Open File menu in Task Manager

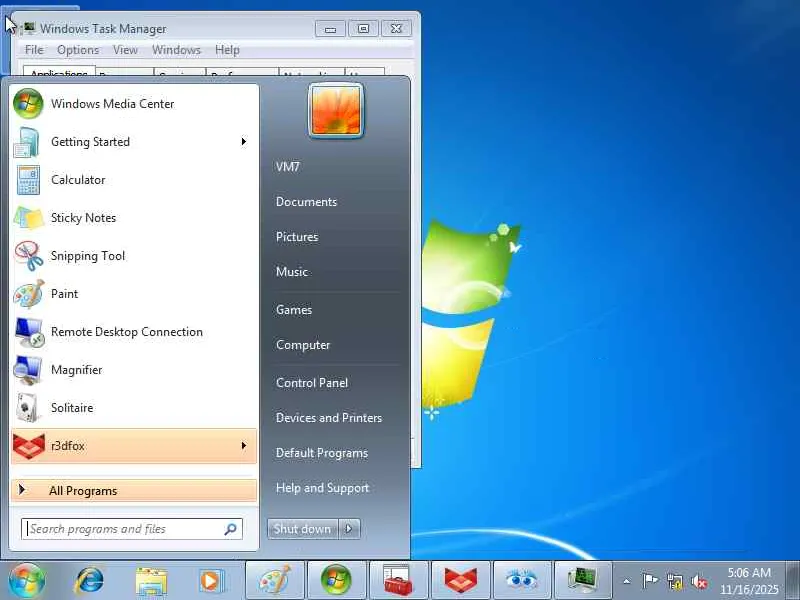pos(34,50)
